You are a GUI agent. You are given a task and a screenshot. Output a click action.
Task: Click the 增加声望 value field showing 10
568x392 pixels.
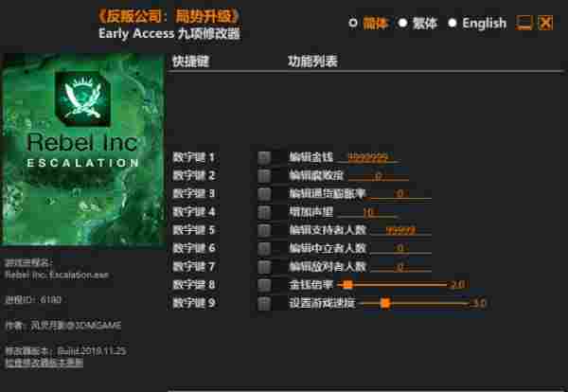368,212
